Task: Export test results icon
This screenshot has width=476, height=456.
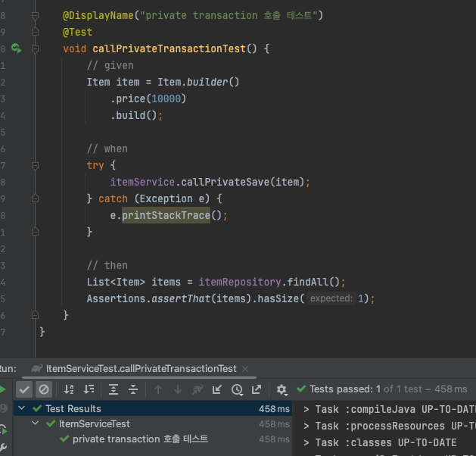Action: (257, 389)
